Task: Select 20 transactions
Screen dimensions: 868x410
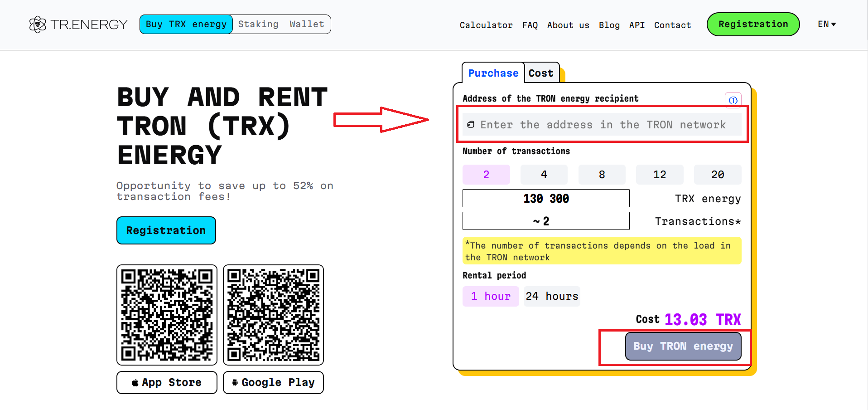Action: 718,175
